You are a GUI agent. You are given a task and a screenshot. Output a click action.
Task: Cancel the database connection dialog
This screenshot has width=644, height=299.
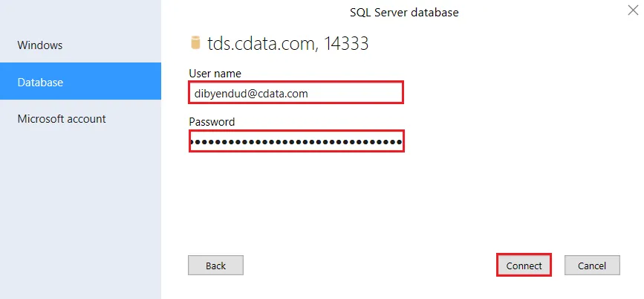592,266
